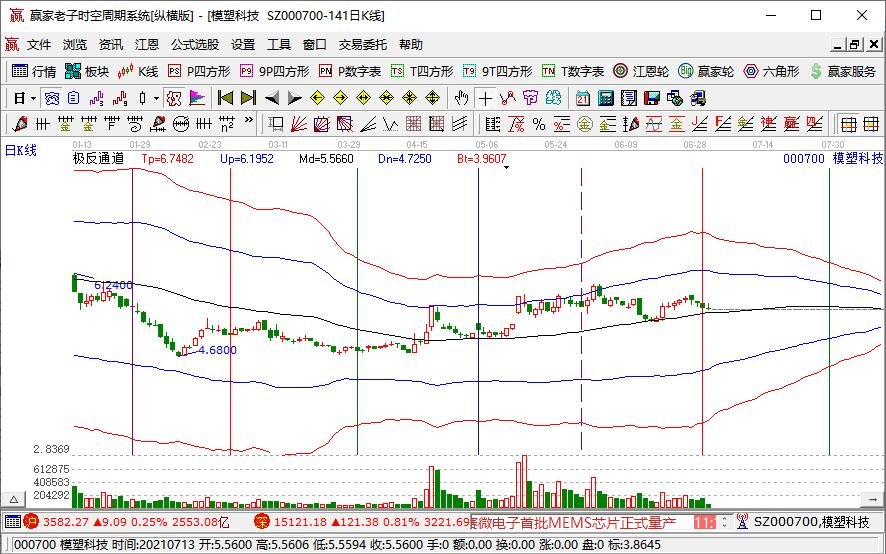The image size is (886, 554).
Task: Click yellow diamond shift-right icon
Action: [x=340, y=98]
